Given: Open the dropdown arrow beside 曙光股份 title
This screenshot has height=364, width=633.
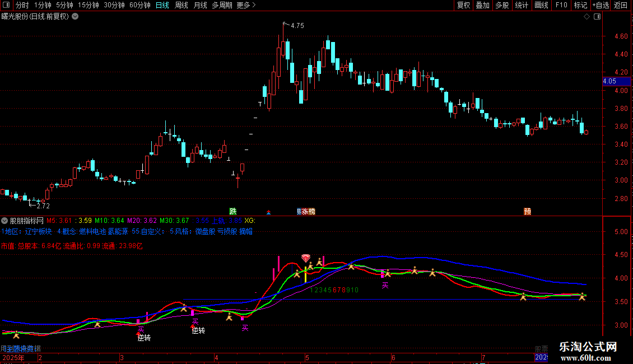Looking at the screenshot, I should tap(75, 17).
